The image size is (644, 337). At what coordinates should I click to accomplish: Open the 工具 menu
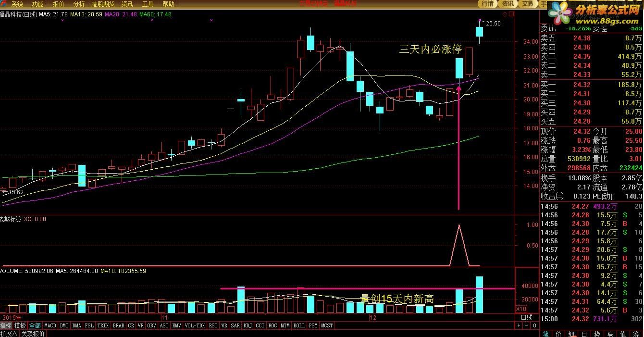(148, 4)
